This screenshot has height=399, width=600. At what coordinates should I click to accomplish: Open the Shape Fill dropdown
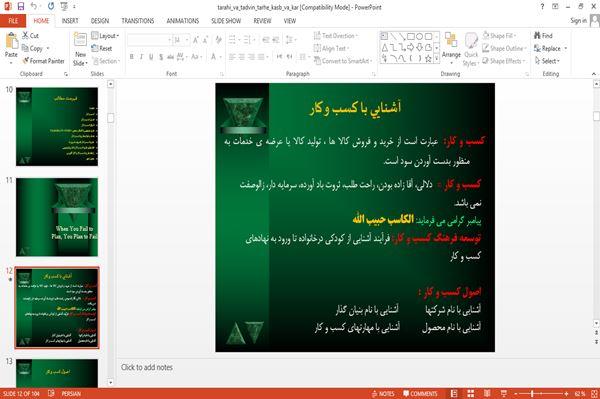click(499, 36)
